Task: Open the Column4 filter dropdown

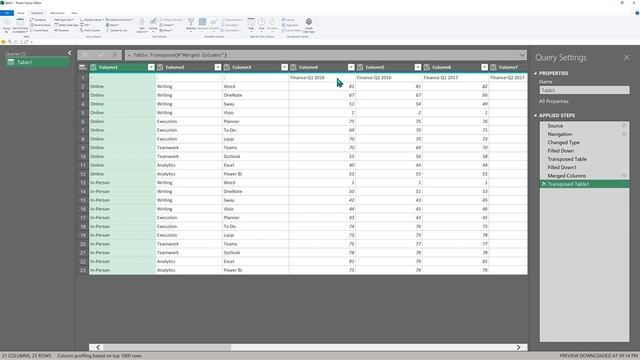Action: click(351, 67)
